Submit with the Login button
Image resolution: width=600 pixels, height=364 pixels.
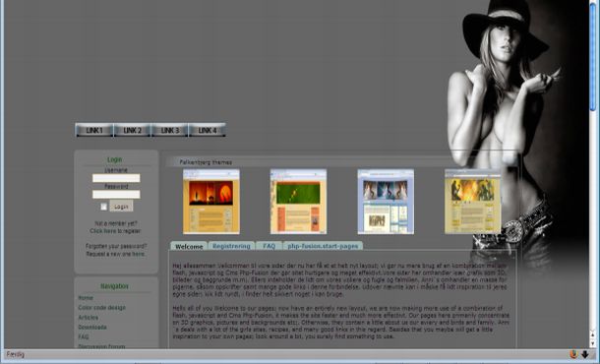(x=121, y=206)
